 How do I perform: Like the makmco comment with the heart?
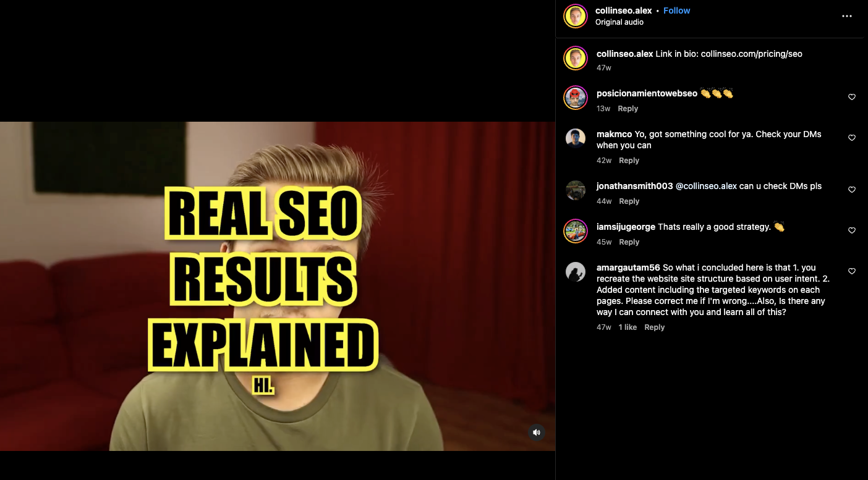[x=852, y=138]
